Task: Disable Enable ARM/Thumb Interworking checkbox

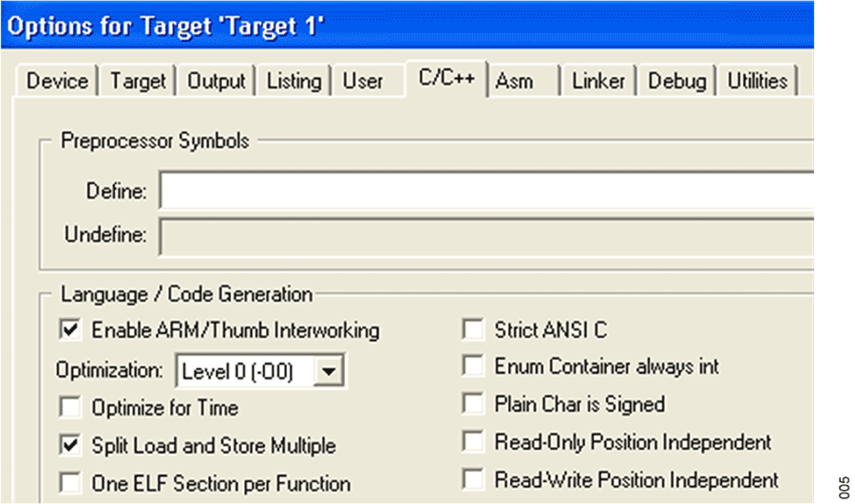Action: (x=69, y=330)
